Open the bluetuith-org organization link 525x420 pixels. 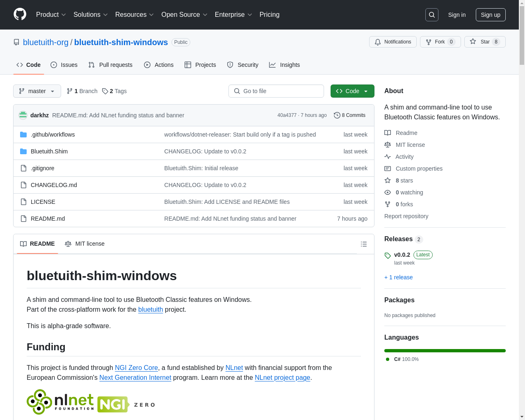click(46, 42)
